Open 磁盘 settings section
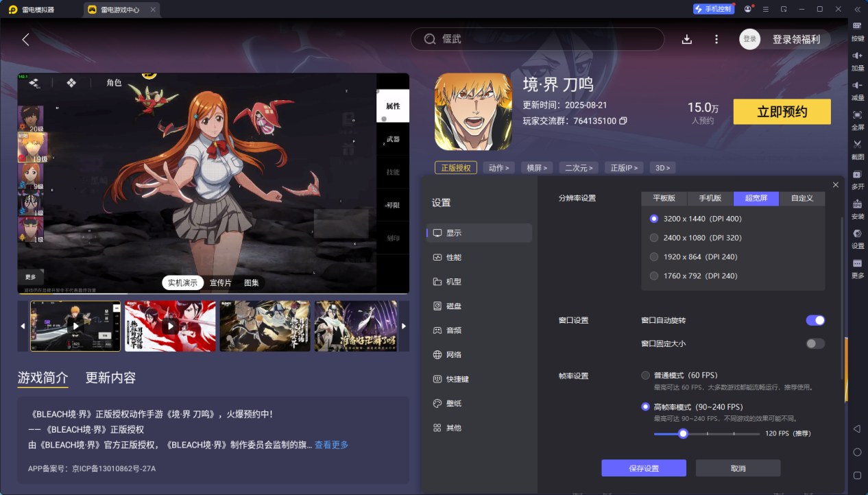 point(479,306)
